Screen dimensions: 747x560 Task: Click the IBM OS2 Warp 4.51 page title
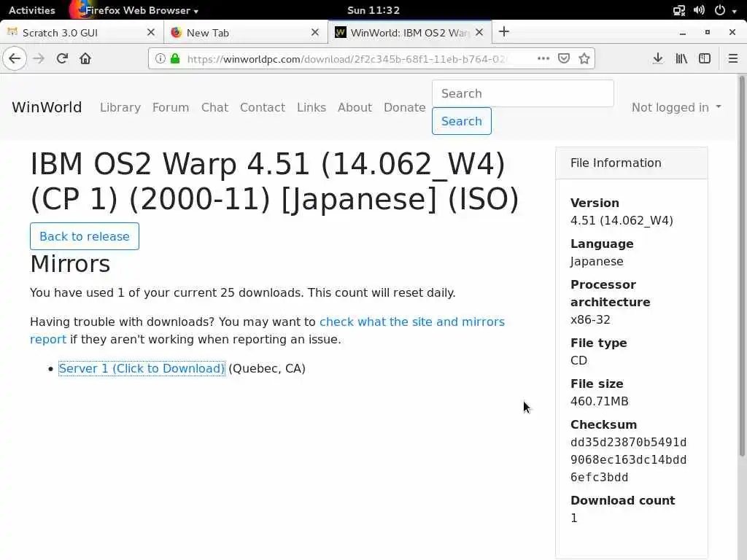[x=274, y=181]
